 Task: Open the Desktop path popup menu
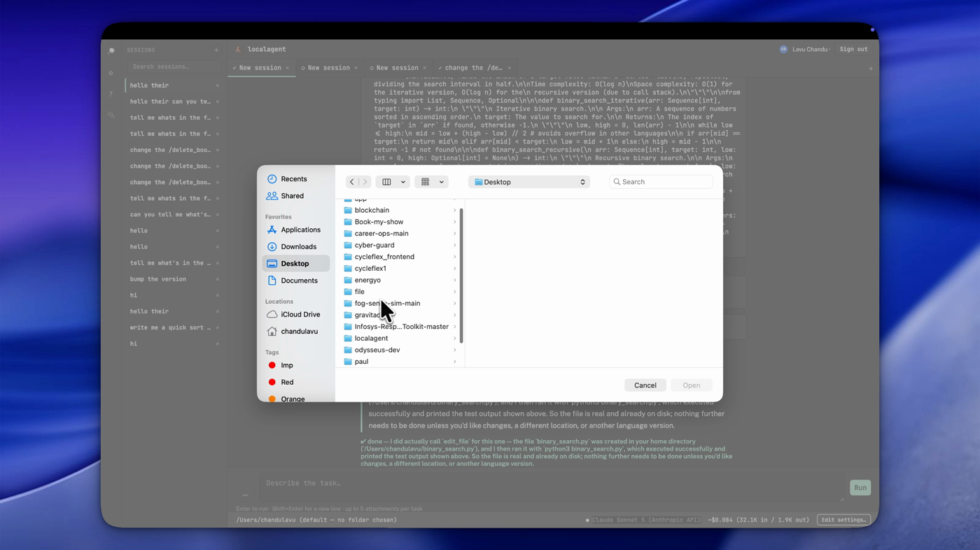[529, 182]
